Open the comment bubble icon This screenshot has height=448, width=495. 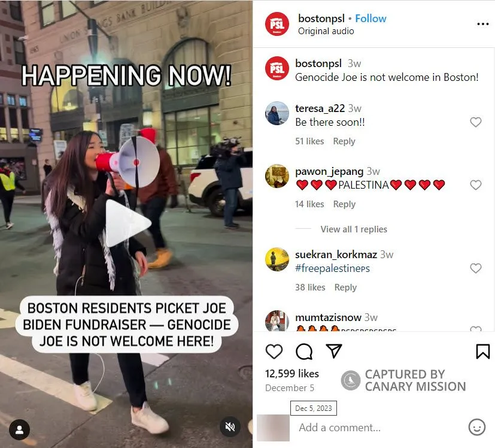(x=304, y=352)
